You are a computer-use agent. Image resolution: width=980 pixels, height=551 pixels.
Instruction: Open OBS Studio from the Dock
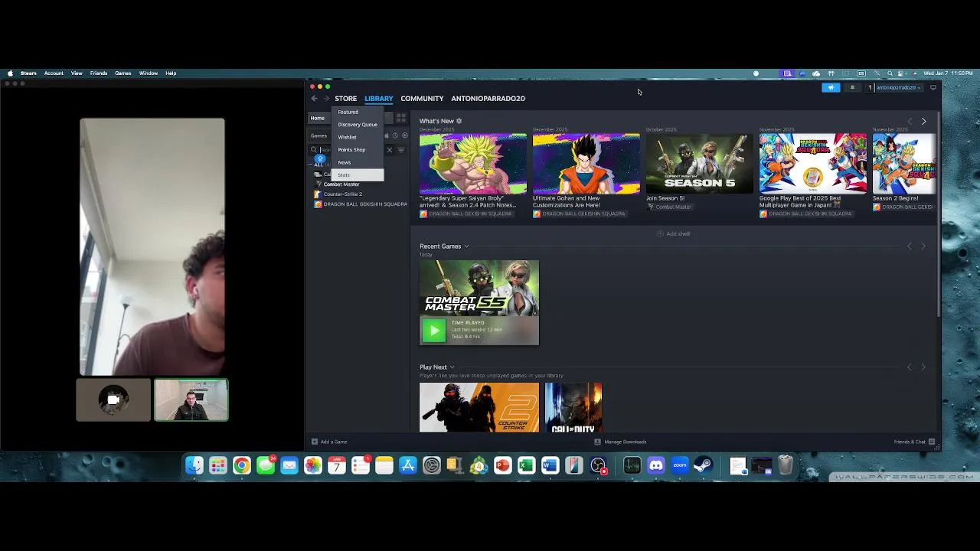(598, 465)
